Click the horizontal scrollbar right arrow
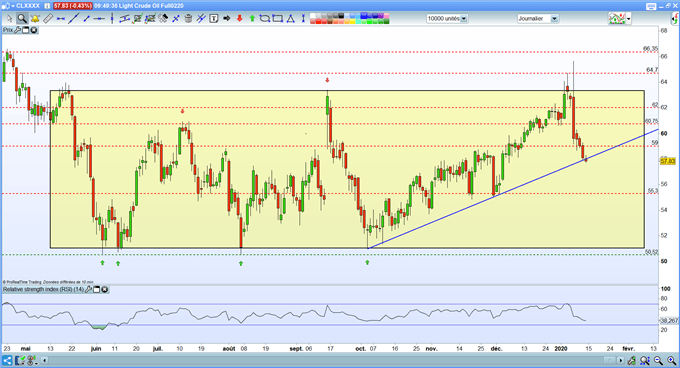 [x=621, y=361]
